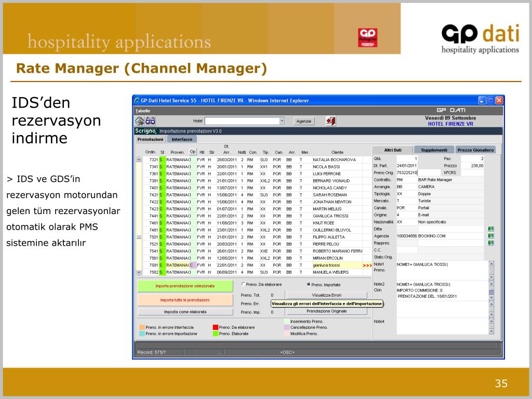Click the Preno Orig. input field

click(x=407, y=172)
